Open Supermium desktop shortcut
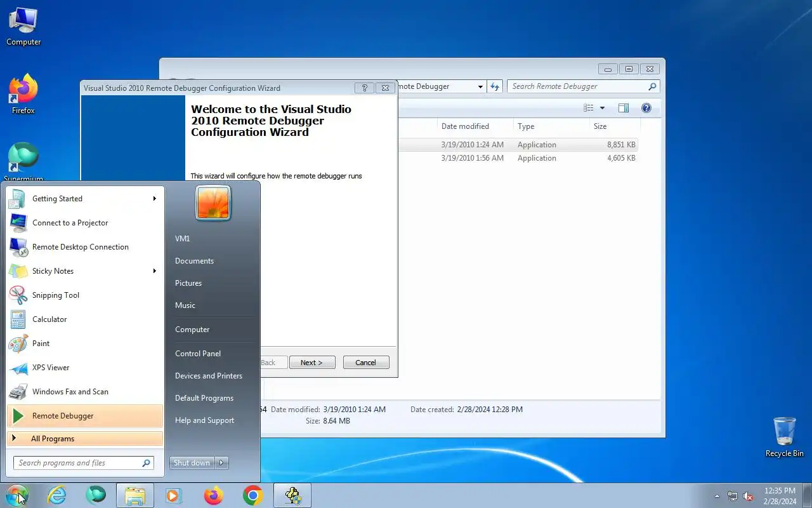The width and height of the screenshot is (812, 508). pyautogui.click(x=23, y=163)
